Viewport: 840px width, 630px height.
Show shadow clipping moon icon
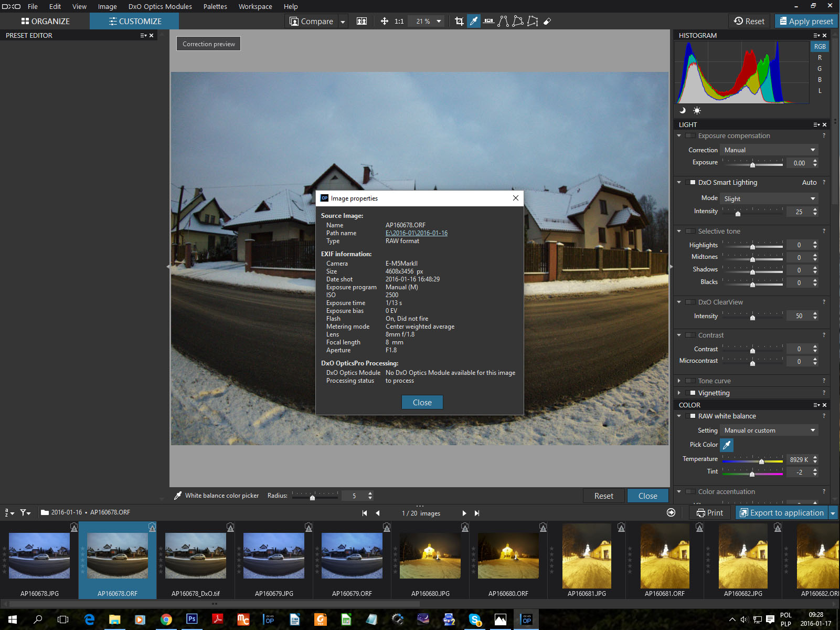pyautogui.click(x=683, y=110)
